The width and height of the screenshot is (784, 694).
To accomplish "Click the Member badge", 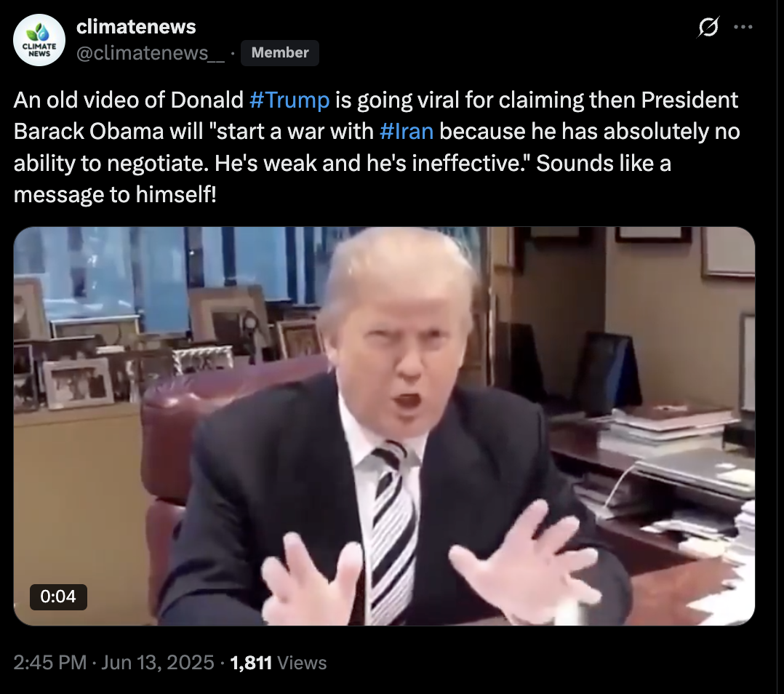I will [x=279, y=52].
